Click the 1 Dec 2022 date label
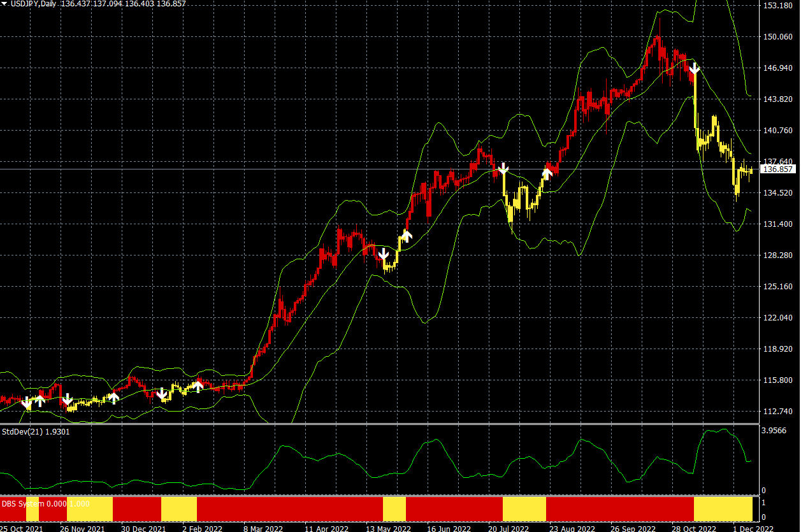The height and width of the screenshot is (532, 801). (753, 528)
